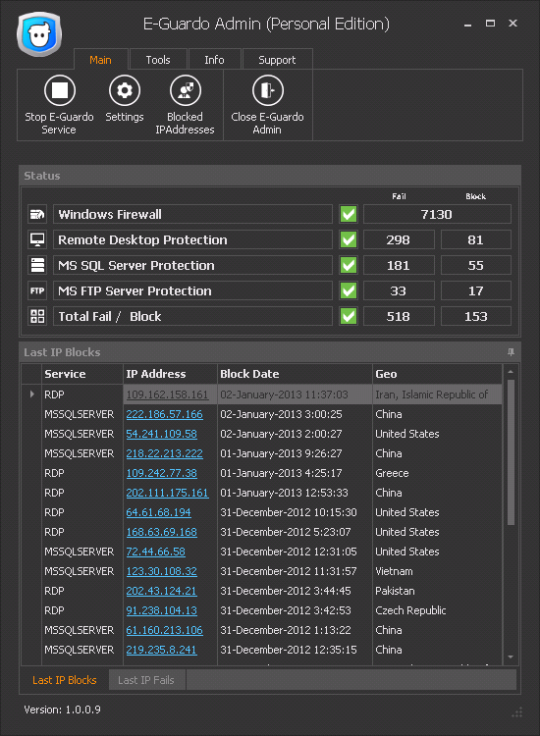Toggle the Total Fail / Block checkbox
The height and width of the screenshot is (736, 540).
click(x=348, y=316)
